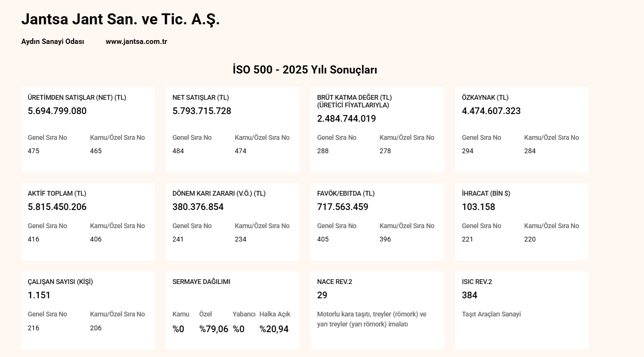Select the Brüt Katma Değer card
Viewport: 644px width, 357px height.
pyautogui.click(x=377, y=129)
